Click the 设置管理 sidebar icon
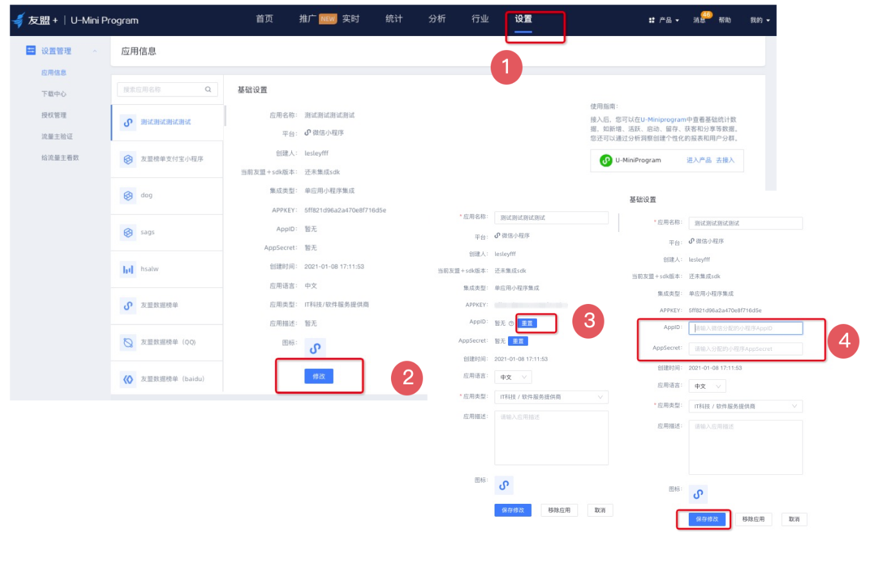 31,50
